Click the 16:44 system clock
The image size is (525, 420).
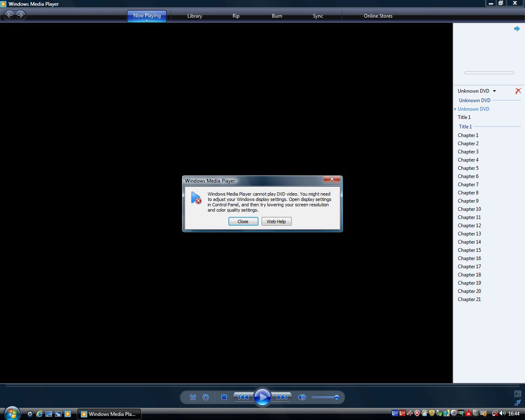pos(514,414)
